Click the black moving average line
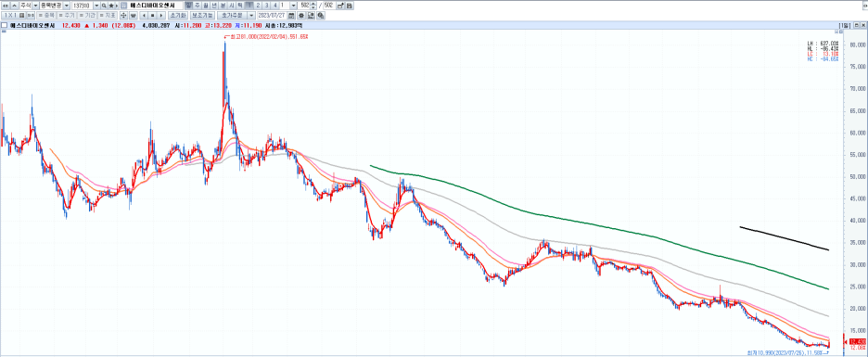This screenshot has height=357, width=868. click(x=785, y=238)
